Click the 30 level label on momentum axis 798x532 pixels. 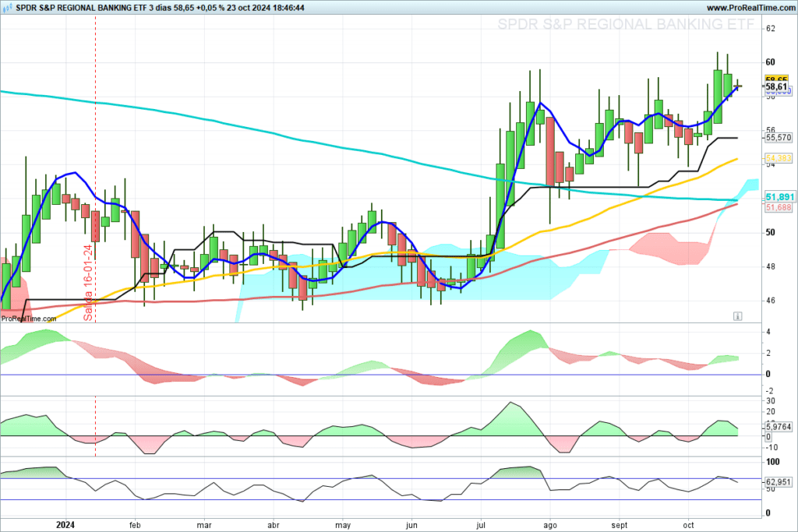tap(771, 401)
